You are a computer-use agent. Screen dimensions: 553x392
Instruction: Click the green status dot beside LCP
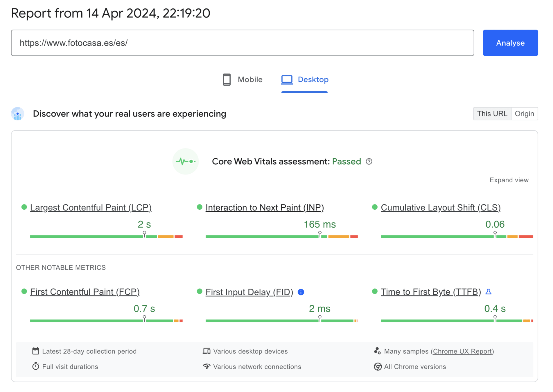24,207
